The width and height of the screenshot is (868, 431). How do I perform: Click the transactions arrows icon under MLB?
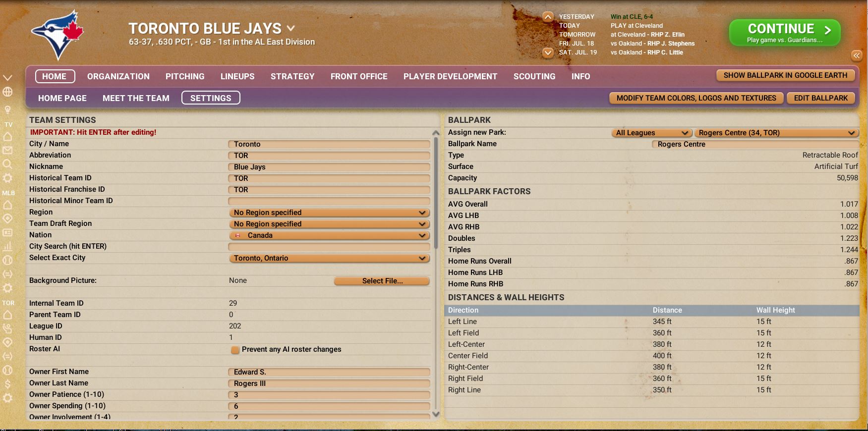click(x=7, y=274)
